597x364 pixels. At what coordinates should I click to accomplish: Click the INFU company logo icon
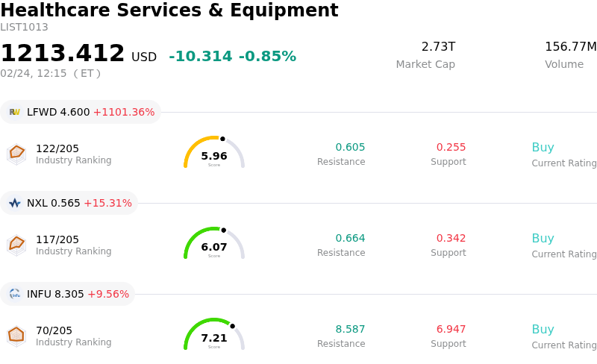15,294
